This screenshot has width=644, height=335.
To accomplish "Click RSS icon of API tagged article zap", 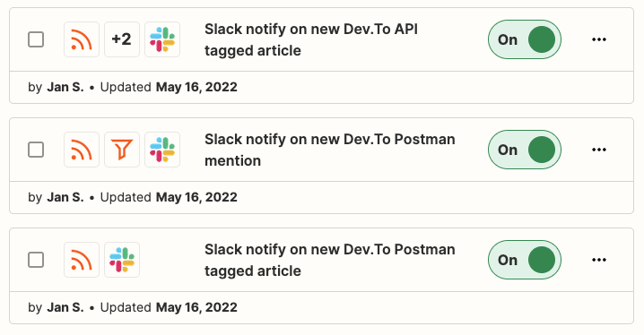I will pos(82,39).
